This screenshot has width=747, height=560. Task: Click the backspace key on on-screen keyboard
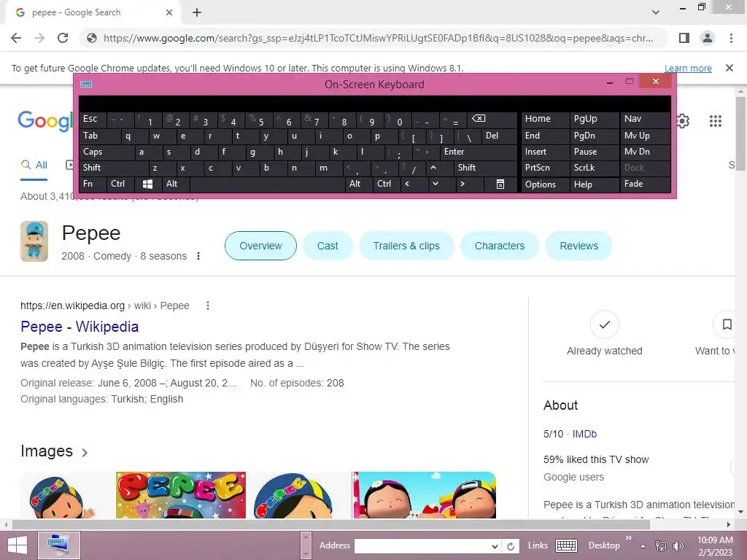[x=479, y=119]
